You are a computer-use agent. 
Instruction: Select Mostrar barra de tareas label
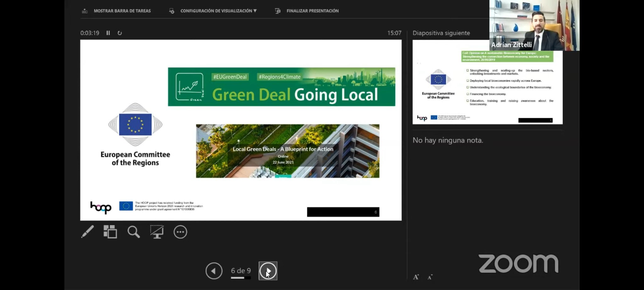tap(122, 11)
